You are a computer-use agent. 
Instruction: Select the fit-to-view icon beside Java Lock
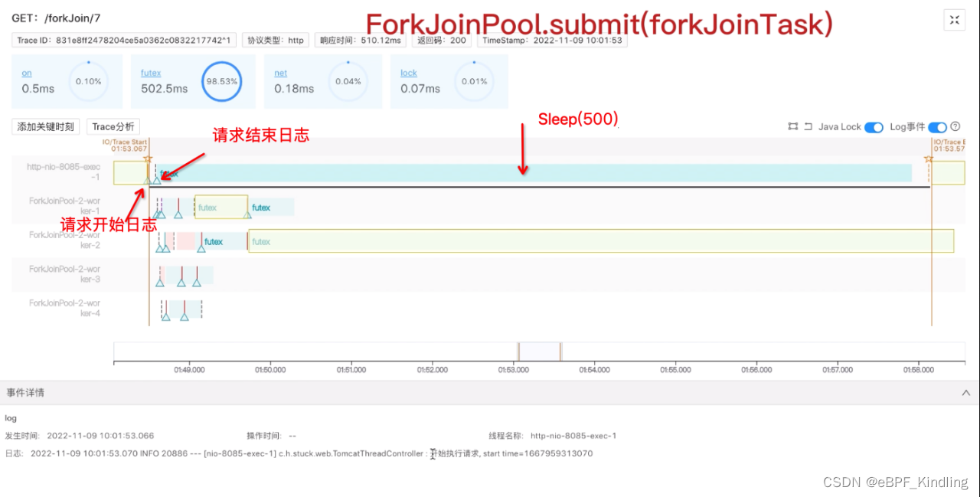click(793, 126)
